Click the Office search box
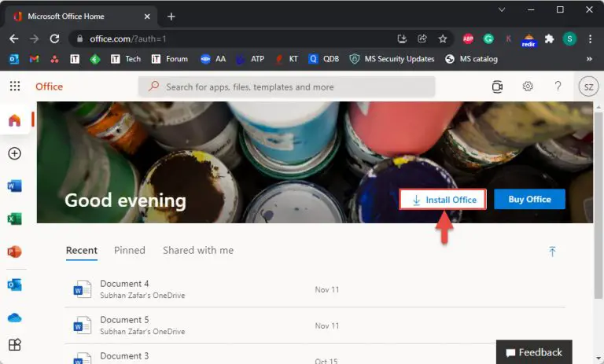The image size is (604, 364). pos(287,86)
